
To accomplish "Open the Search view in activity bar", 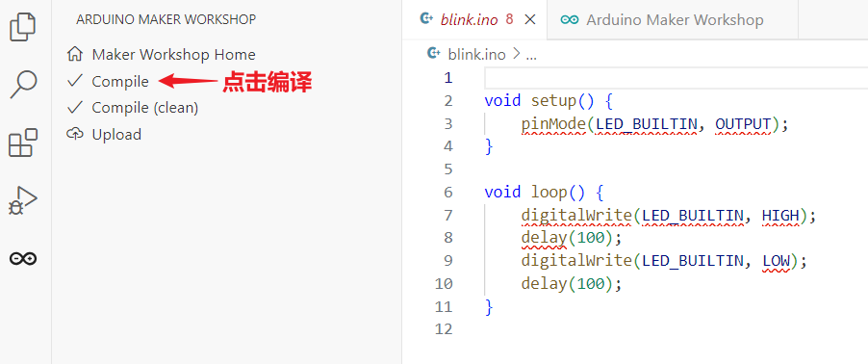I will [x=23, y=85].
